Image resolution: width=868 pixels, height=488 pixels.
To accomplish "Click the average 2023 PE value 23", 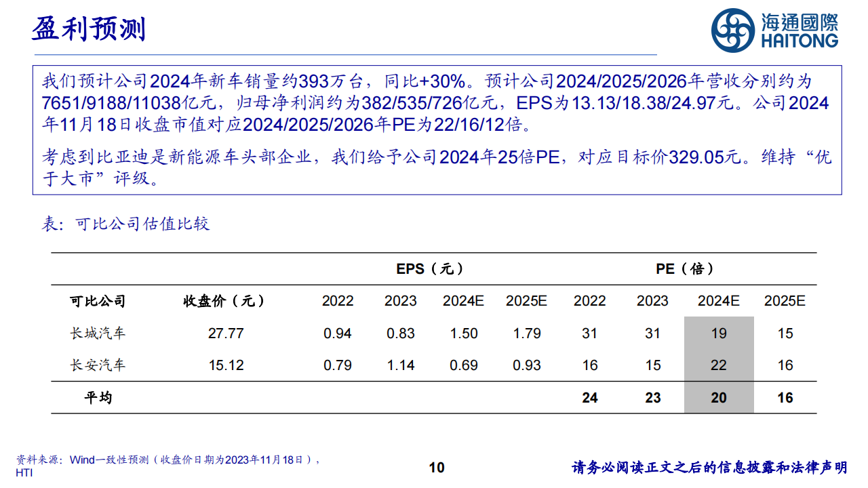I will click(653, 398).
